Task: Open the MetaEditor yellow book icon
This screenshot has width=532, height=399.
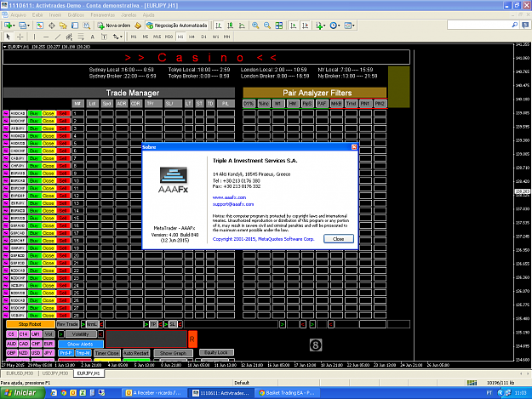Action: [138, 26]
